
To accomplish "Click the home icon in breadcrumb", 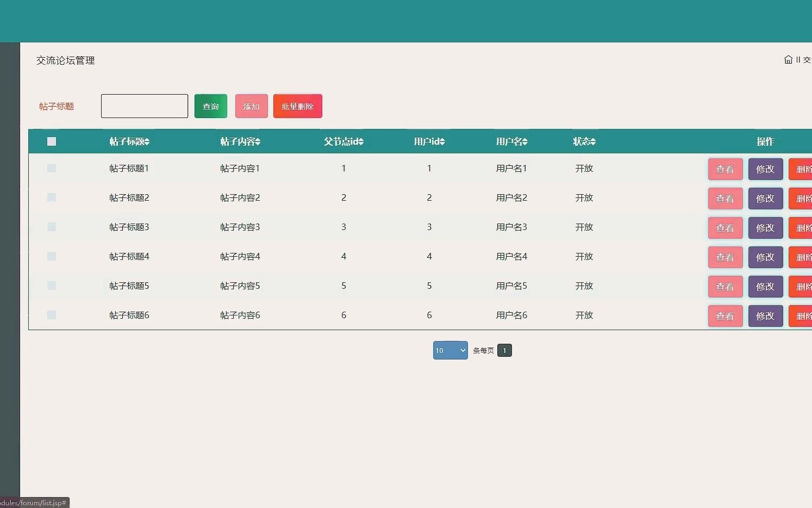I will point(788,60).
